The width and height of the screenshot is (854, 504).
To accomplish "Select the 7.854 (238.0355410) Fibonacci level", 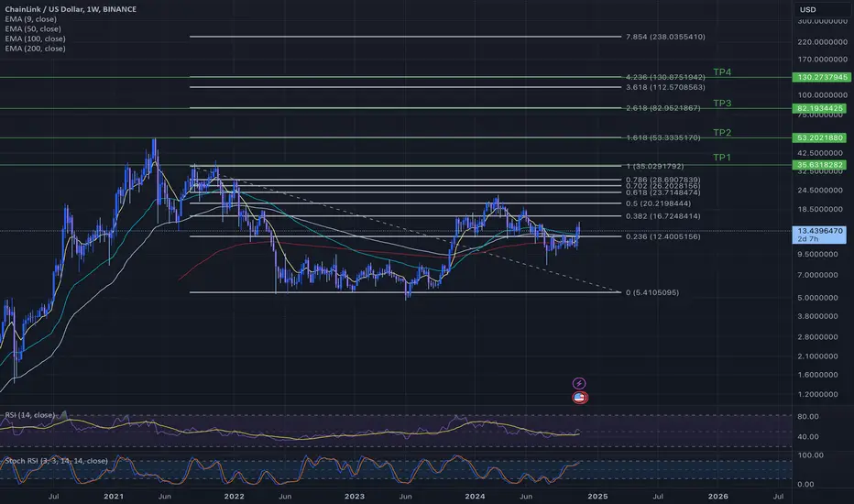I will tap(665, 37).
